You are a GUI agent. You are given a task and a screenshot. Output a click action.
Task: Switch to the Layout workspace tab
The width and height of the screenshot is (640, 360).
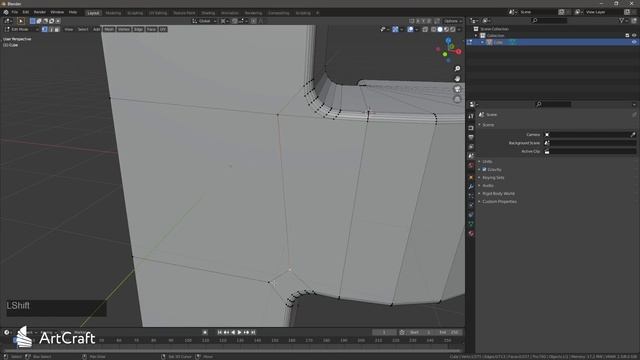93,13
